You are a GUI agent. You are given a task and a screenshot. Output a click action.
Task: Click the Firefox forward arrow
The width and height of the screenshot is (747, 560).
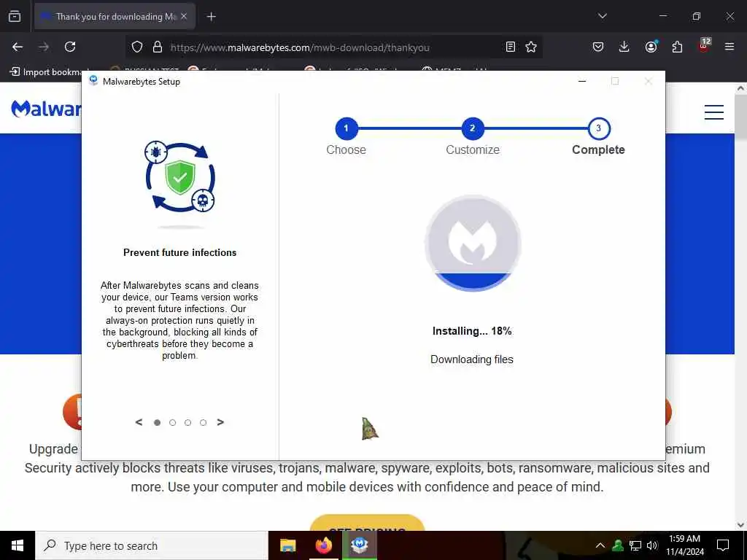tap(44, 47)
